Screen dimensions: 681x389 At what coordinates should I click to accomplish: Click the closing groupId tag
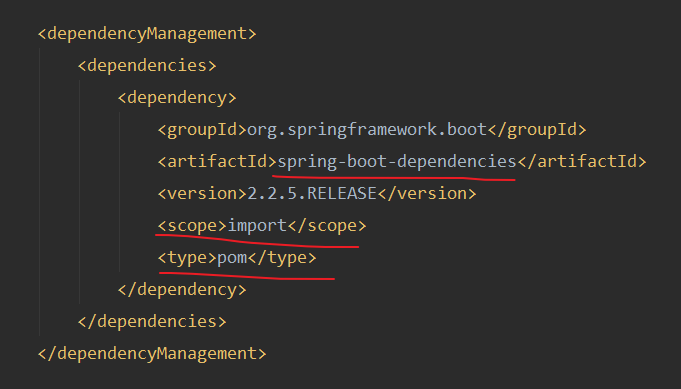click(537, 130)
